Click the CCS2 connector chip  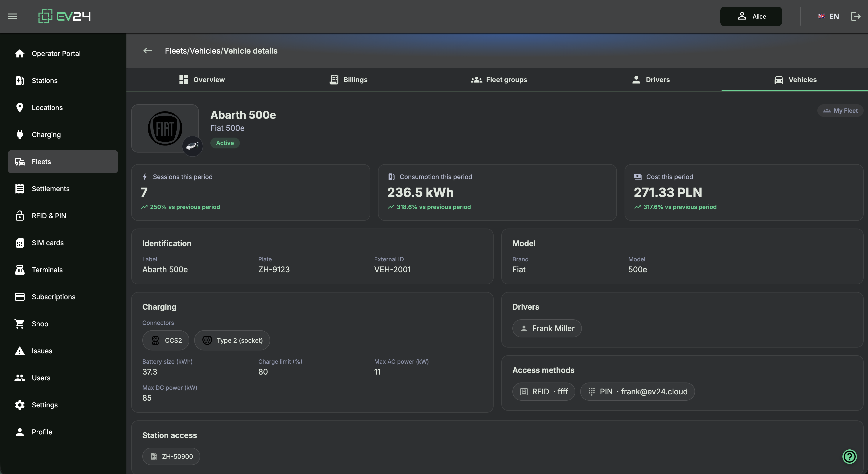[166, 341]
